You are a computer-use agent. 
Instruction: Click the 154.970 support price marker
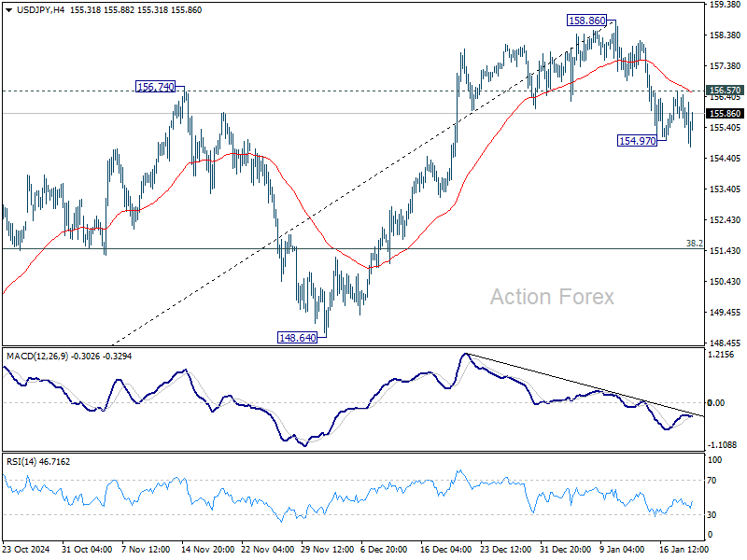pyautogui.click(x=635, y=141)
